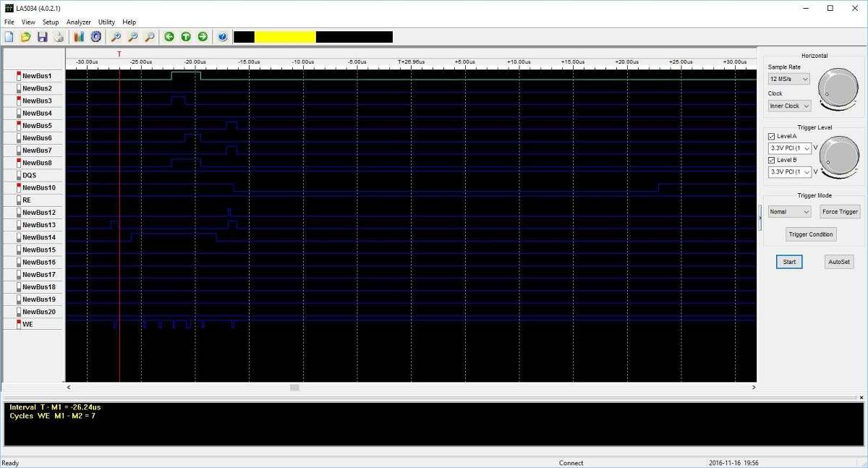Click the Trigger Level knob

click(x=839, y=156)
